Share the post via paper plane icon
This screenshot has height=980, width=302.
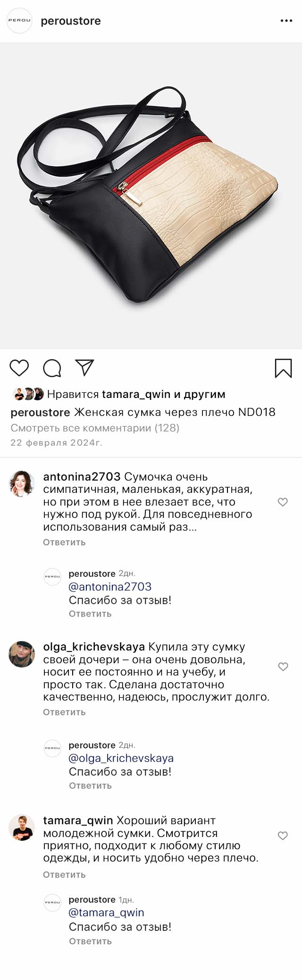point(85,367)
